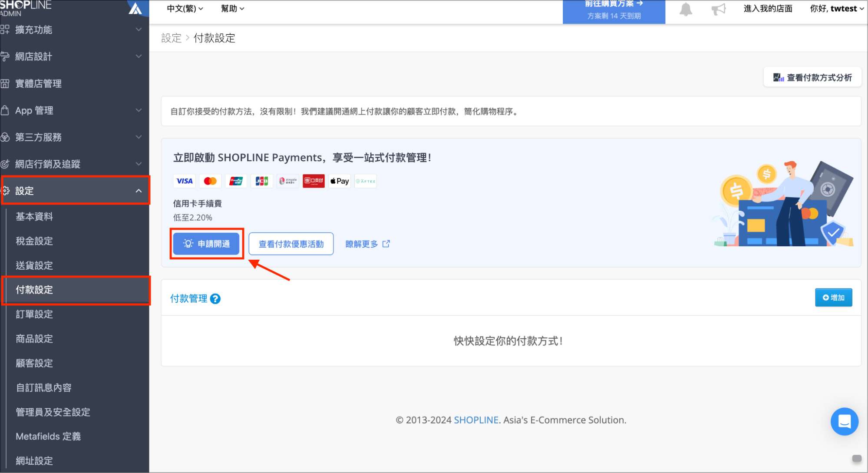Click the SHOPLINE footer link
Image resolution: width=868 pixels, height=473 pixels.
click(476, 420)
